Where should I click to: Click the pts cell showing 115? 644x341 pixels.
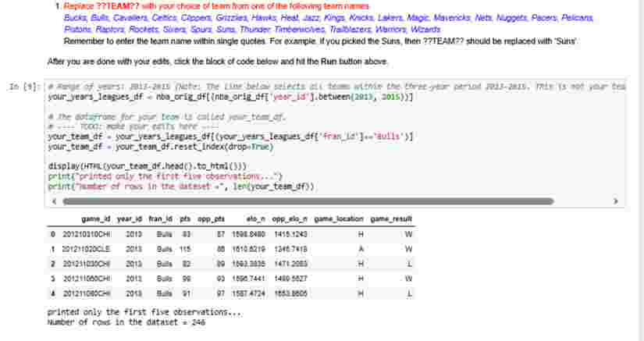pyautogui.click(x=185, y=249)
